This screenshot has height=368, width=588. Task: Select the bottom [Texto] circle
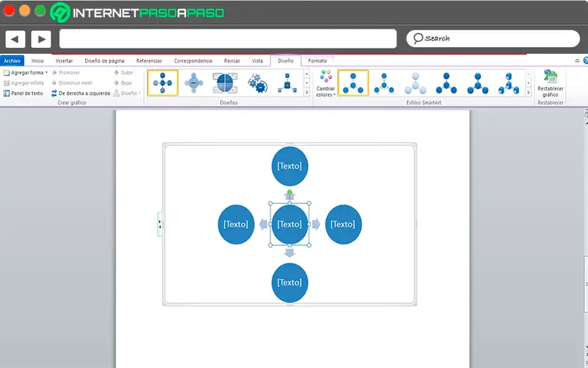(x=290, y=283)
